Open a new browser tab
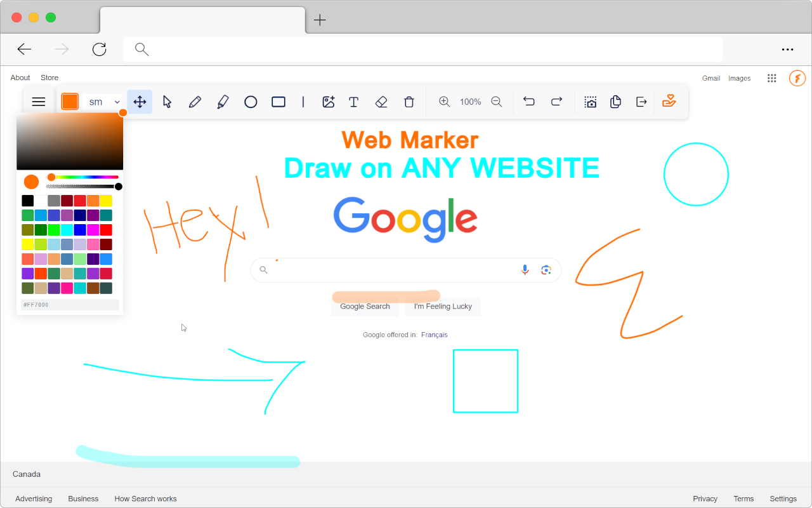 click(x=320, y=20)
